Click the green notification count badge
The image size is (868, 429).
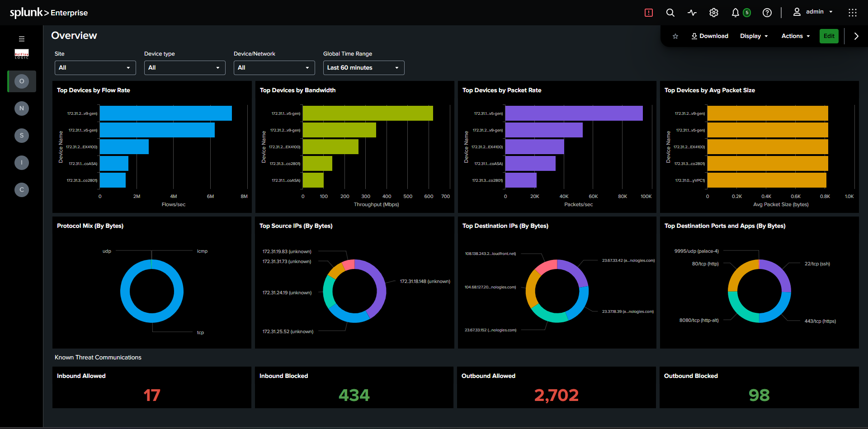coord(747,13)
